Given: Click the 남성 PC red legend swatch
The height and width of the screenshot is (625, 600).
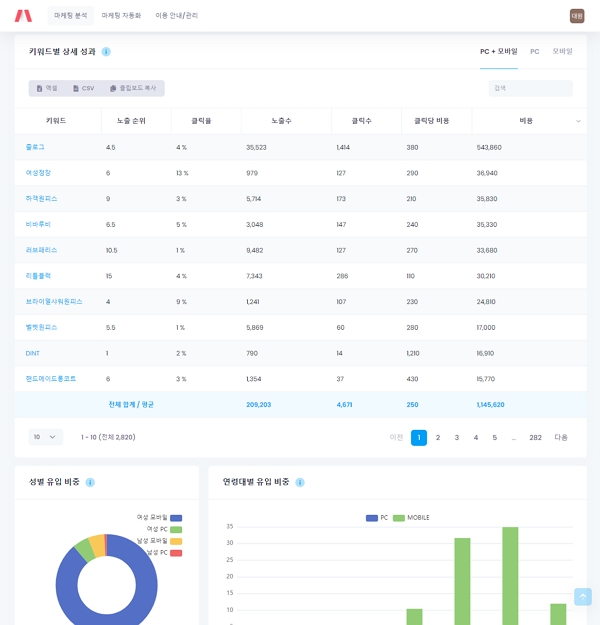Looking at the screenshot, I should pyautogui.click(x=176, y=553).
